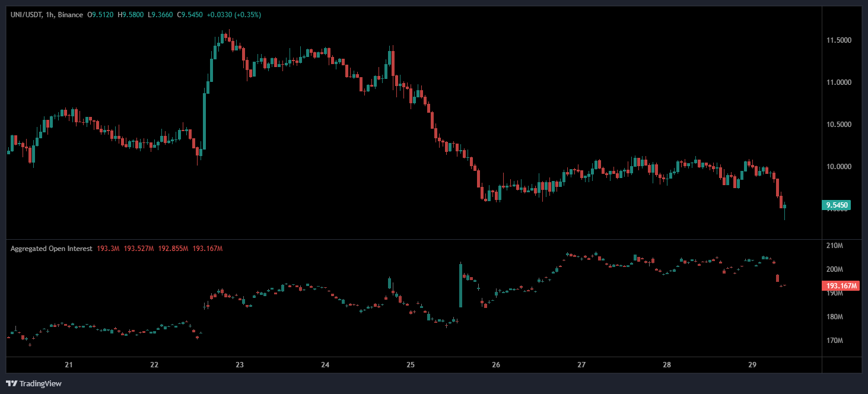Click the TradingView logo icon

[12, 383]
